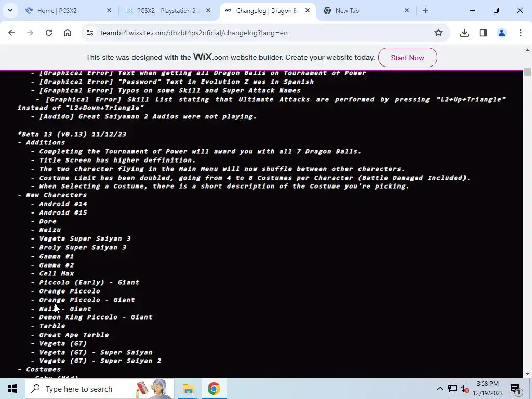Click the "*Beta 13 (v0.13) 11/12/23" heading
Screen dimensions: 532x399
click(x=72, y=134)
